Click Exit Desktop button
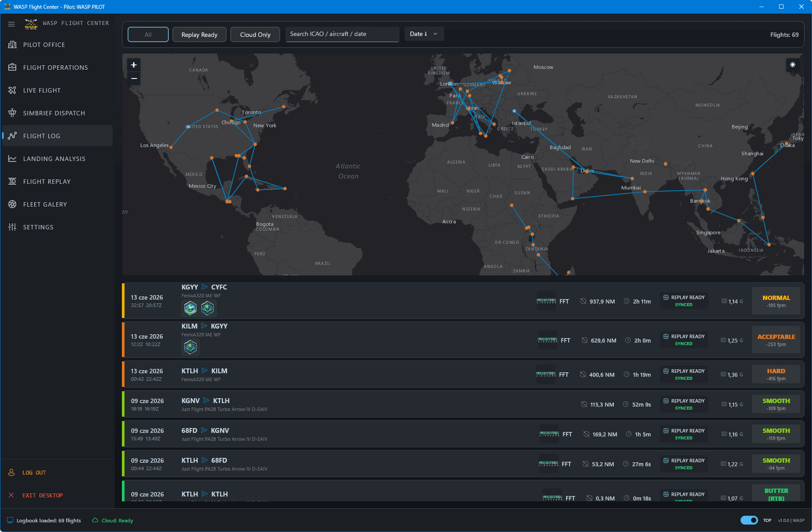This screenshot has height=532, width=812. pyautogui.click(x=43, y=496)
